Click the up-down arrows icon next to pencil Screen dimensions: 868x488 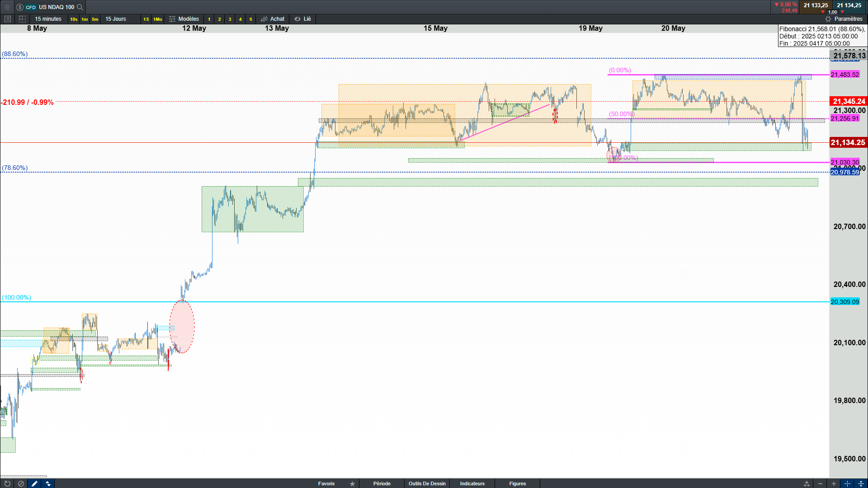pyautogui.click(x=48, y=483)
